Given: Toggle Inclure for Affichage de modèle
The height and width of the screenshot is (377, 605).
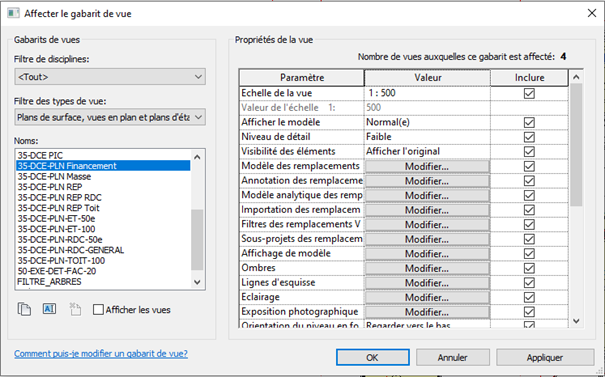Looking at the screenshot, I should 529,254.
